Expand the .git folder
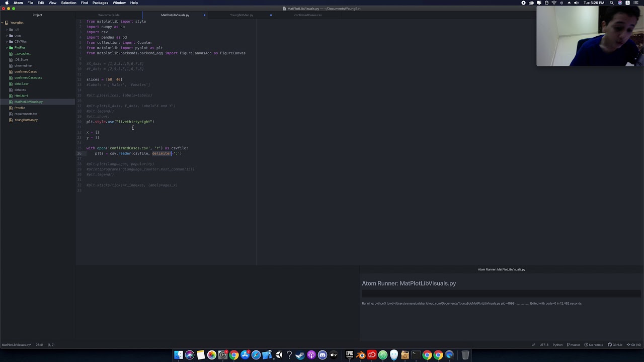Screen dimensions: 644x362 coord(16,29)
